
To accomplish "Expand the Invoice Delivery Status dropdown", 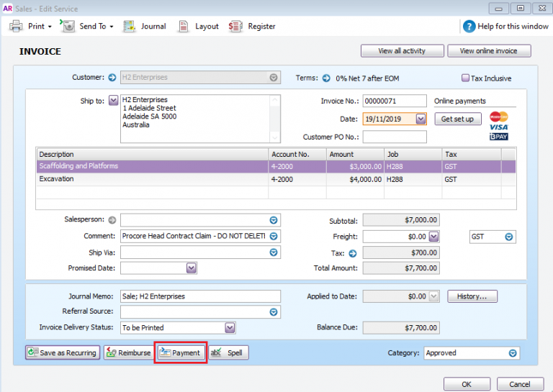I will point(230,328).
